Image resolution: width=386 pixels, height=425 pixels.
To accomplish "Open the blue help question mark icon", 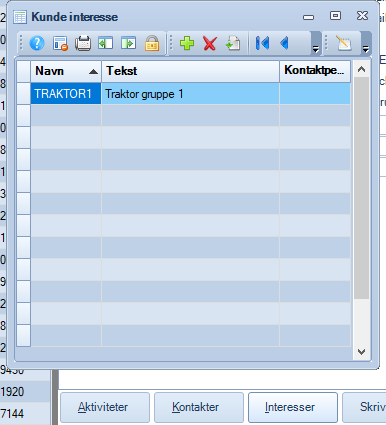I will tap(37, 43).
